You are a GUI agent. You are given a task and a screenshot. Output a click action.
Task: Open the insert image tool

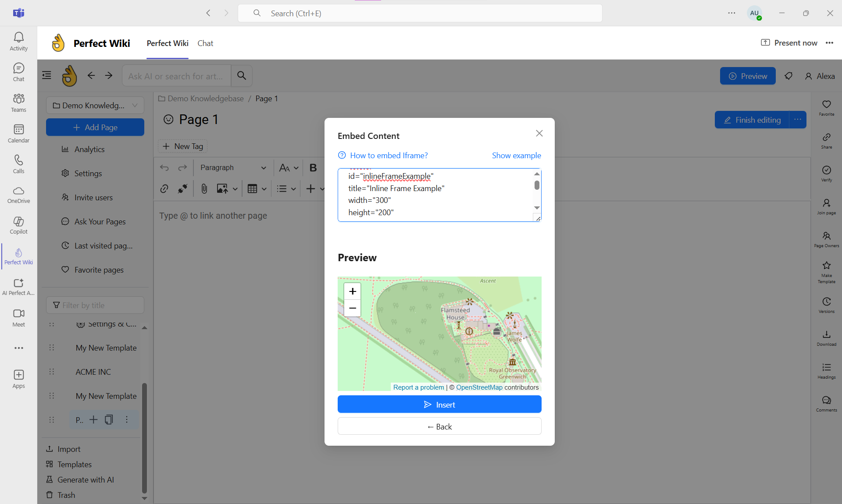[x=223, y=188]
